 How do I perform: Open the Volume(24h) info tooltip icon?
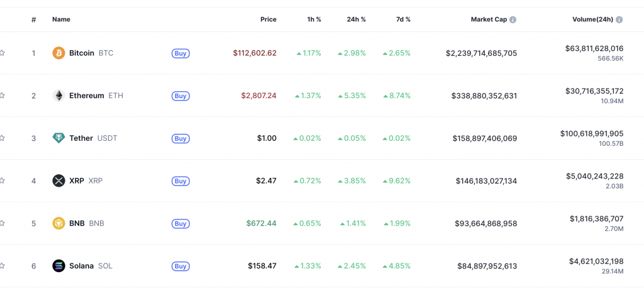(619, 19)
